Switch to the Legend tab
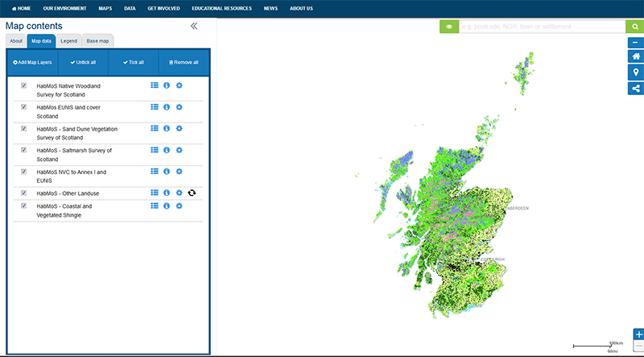 tap(68, 40)
